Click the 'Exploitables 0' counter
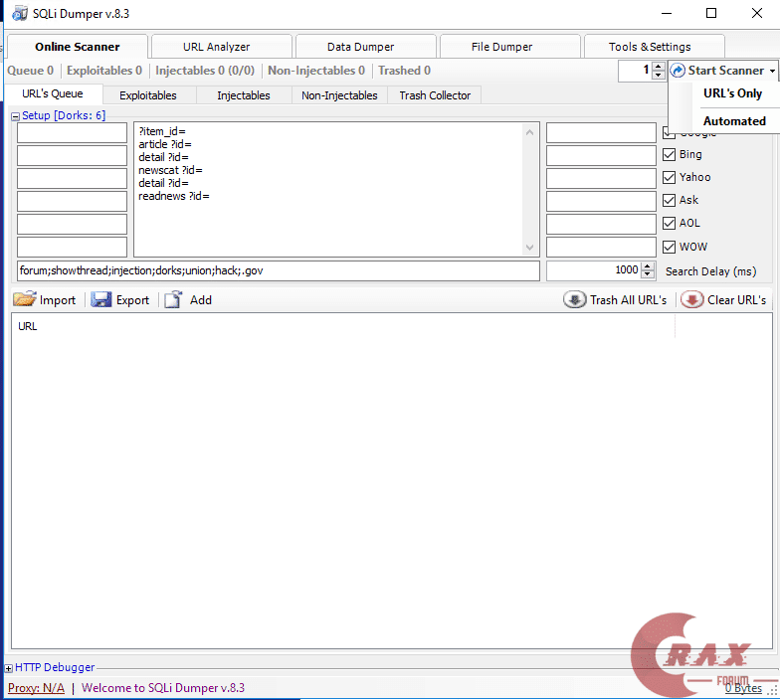Image resolution: width=780 pixels, height=700 pixels. coord(104,71)
